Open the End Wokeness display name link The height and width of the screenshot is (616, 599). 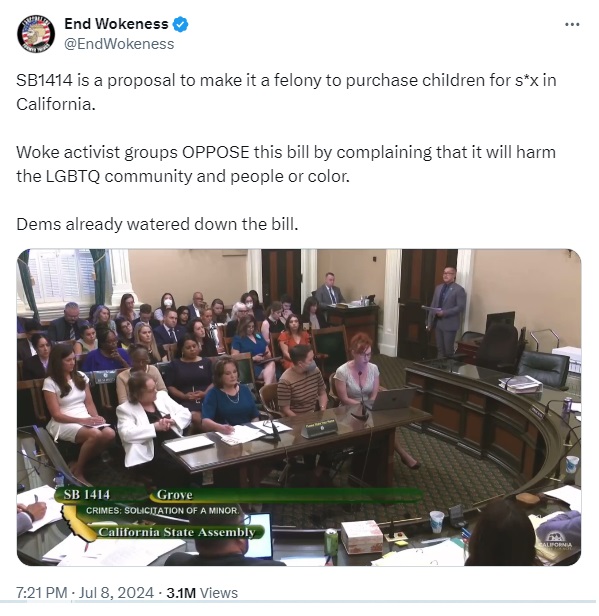tap(116, 24)
